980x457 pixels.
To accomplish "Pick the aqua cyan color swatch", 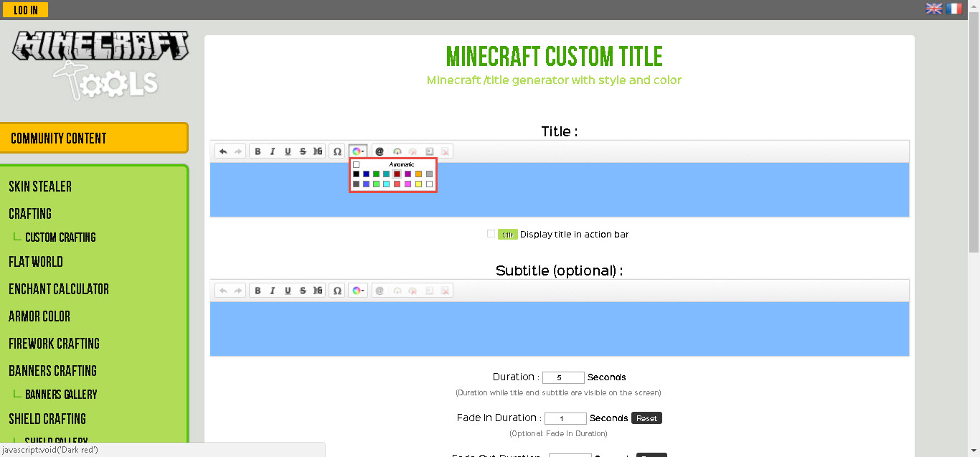I will point(387,184).
